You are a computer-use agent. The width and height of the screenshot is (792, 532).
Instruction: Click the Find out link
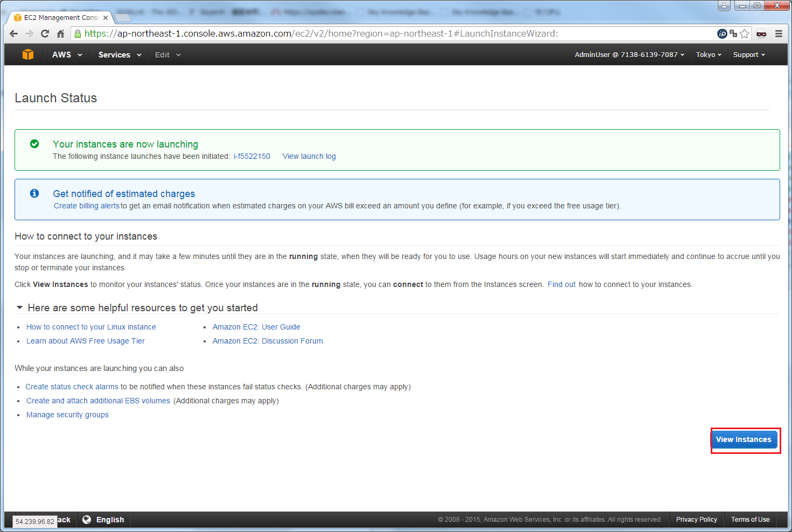[x=562, y=284]
